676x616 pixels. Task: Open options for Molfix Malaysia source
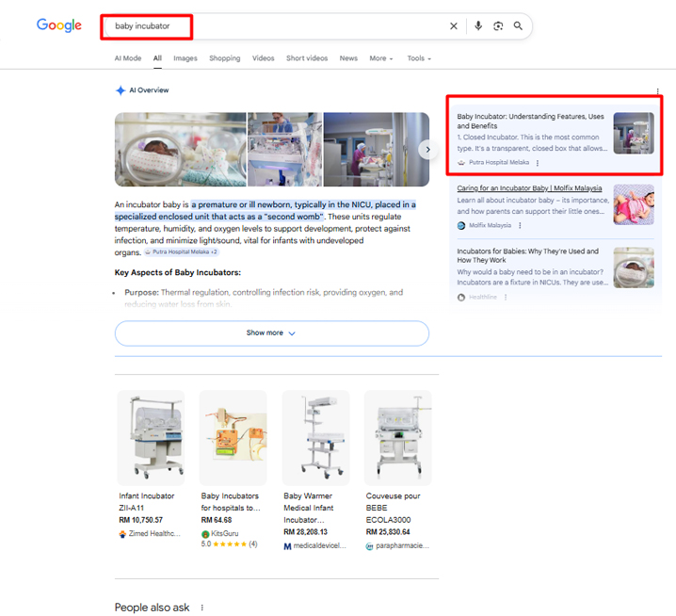pyautogui.click(x=520, y=226)
